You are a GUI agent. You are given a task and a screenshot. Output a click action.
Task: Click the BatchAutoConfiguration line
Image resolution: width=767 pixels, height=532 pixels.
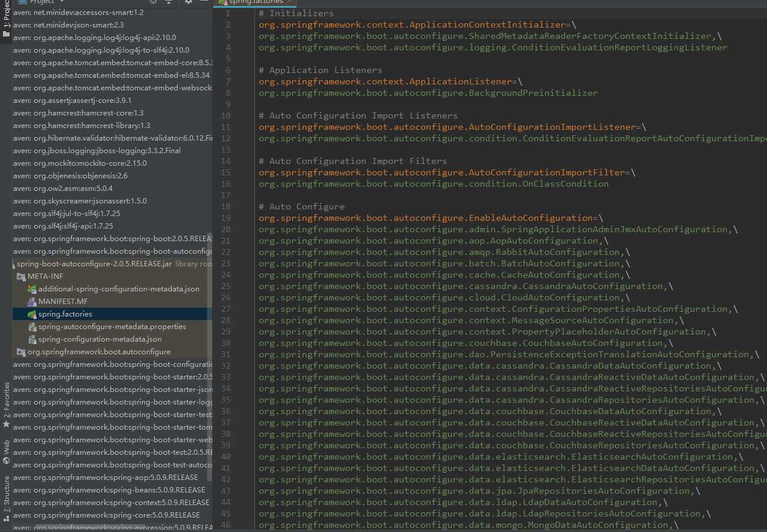point(444,263)
